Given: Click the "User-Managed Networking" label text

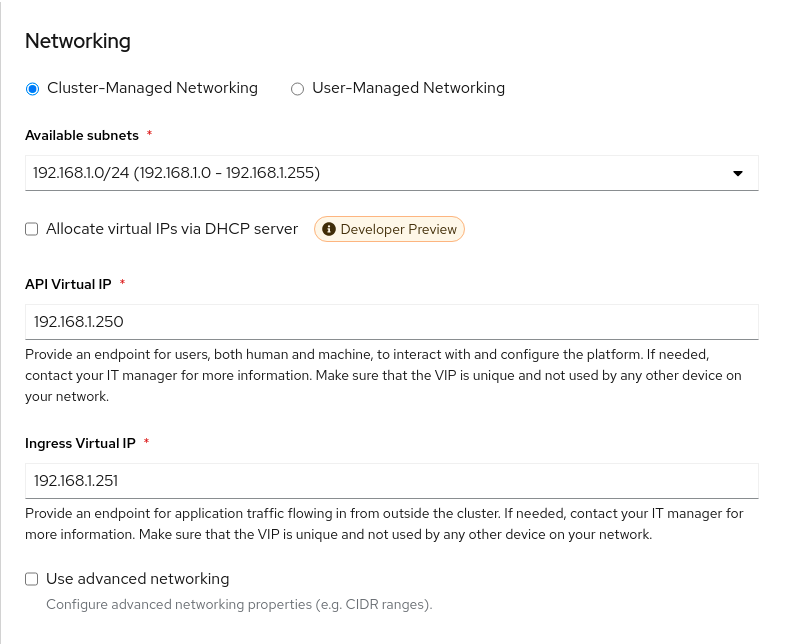Looking at the screenshot, I should [408, 88].
